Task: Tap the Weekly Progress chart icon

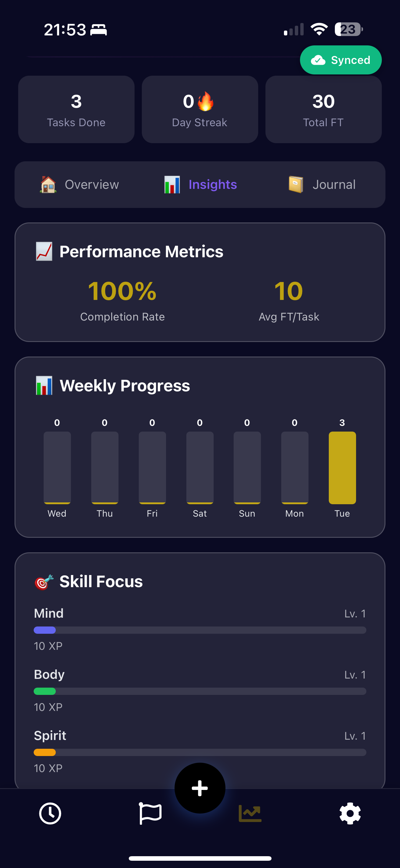Action: pos(44,386)
